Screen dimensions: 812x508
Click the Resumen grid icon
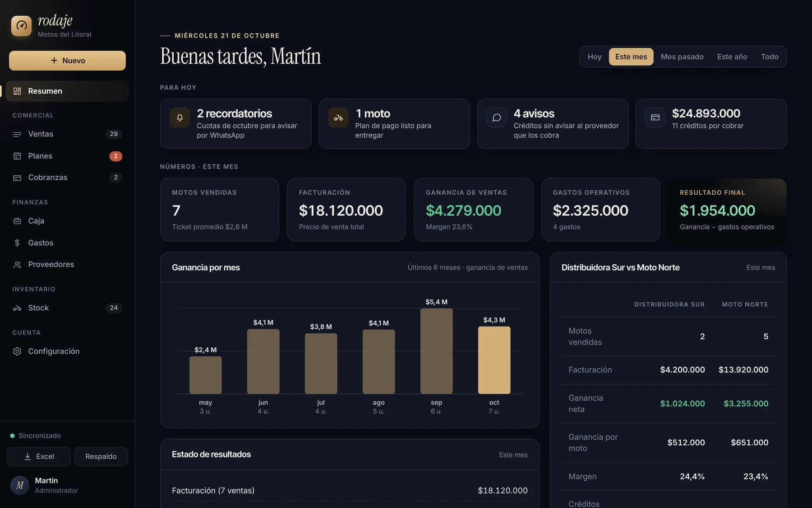point(17,91)
